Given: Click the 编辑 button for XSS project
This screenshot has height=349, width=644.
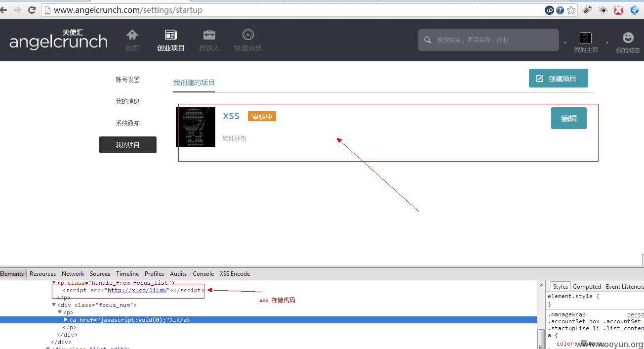Looking at the screenshot, I should tap(568, 118).
